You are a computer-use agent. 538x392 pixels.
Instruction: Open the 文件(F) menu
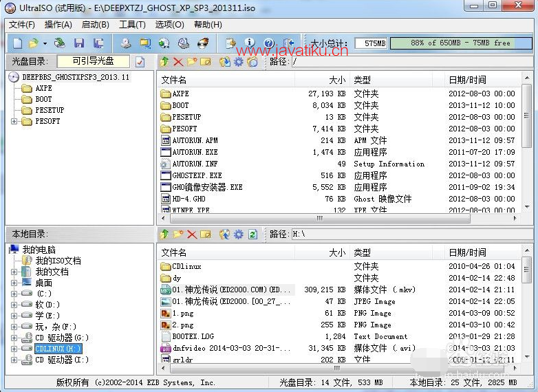[x=22, y=25]
